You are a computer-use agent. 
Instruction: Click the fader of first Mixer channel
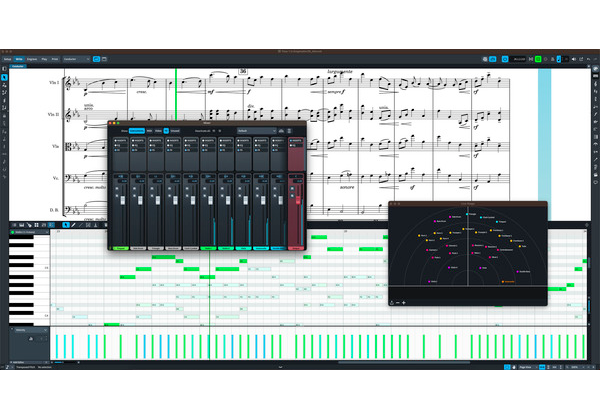[x=122, y=200]
